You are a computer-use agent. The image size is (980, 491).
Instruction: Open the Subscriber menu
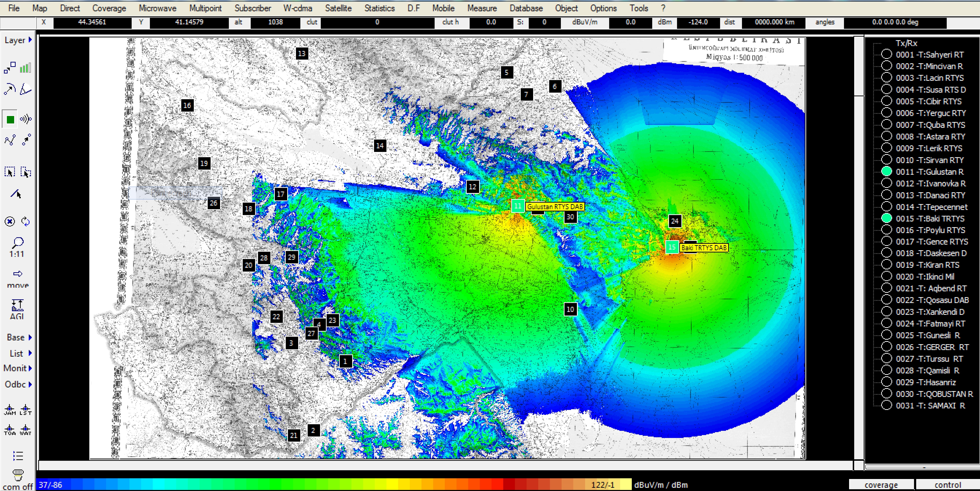tap(253, 8)
